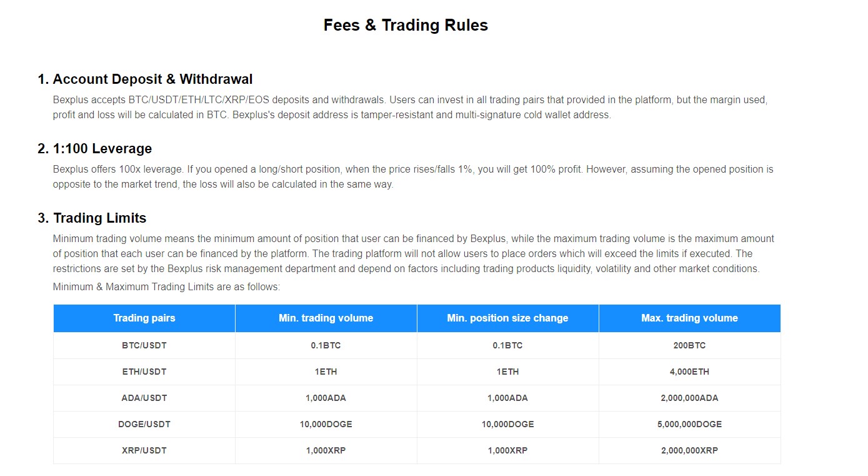This screenshot has width=868, height=476.
Task: Select the Account Deposit & Withdrawal heading
Action: coord(145,79)
